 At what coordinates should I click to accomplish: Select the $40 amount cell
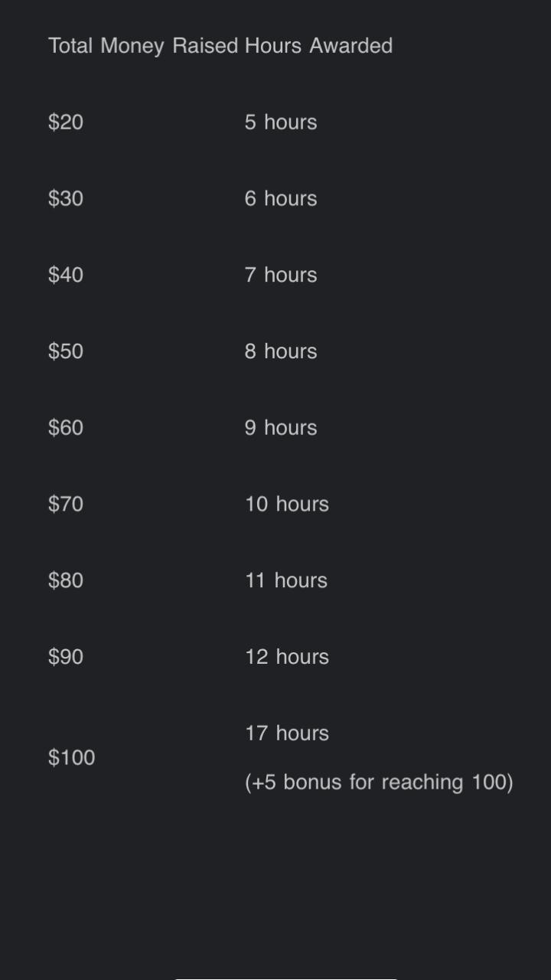point(66,275)
